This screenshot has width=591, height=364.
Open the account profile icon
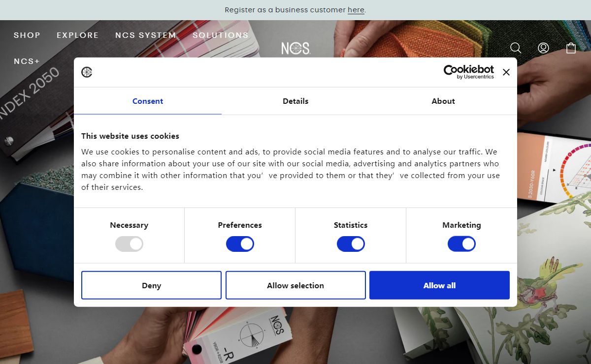click(543, 48)
